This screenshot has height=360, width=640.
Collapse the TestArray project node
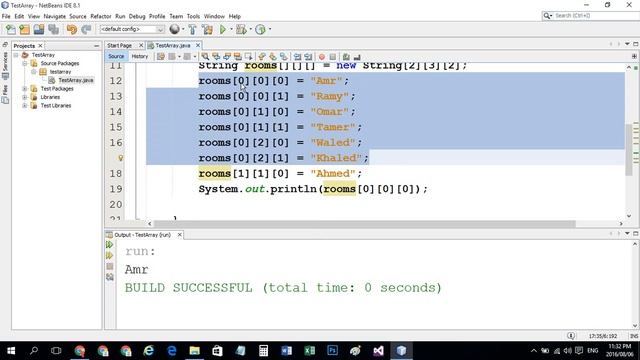(16, 55)
